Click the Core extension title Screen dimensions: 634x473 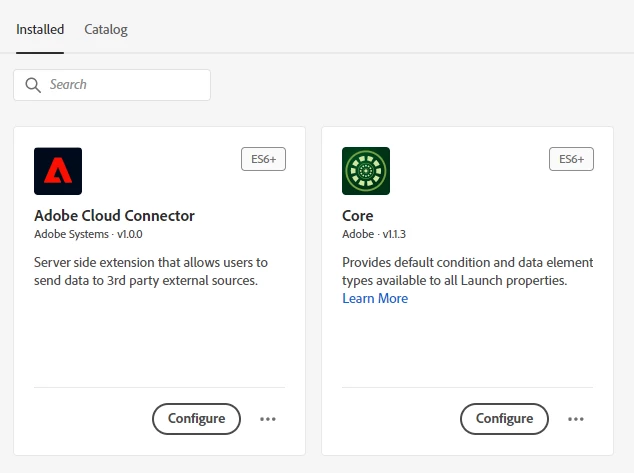(x=358, y=215)
